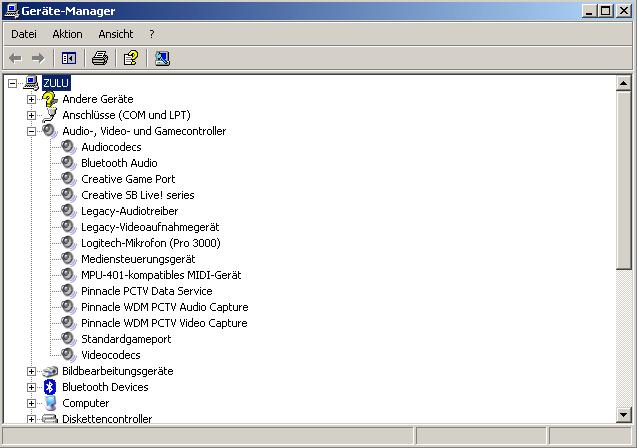Viewport: 637px width, 448px height.
Task: Click the ZULU computer icon
Action: pos(31,83)
